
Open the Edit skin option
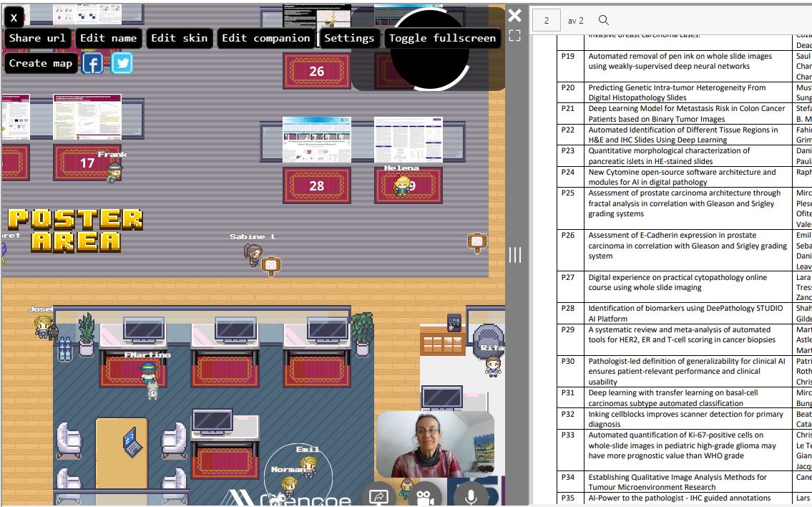pyautogui.click(x=179, y=39)
